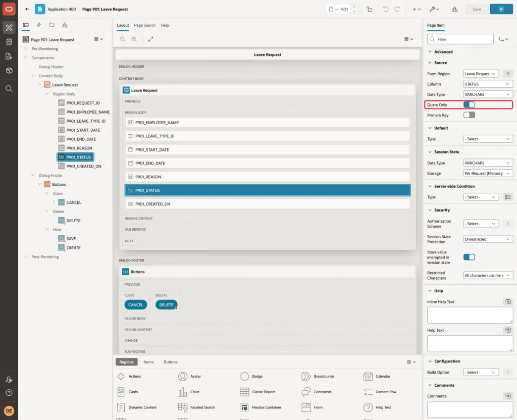Switch to Processing tab icon in tree pane

click(52, 25)
